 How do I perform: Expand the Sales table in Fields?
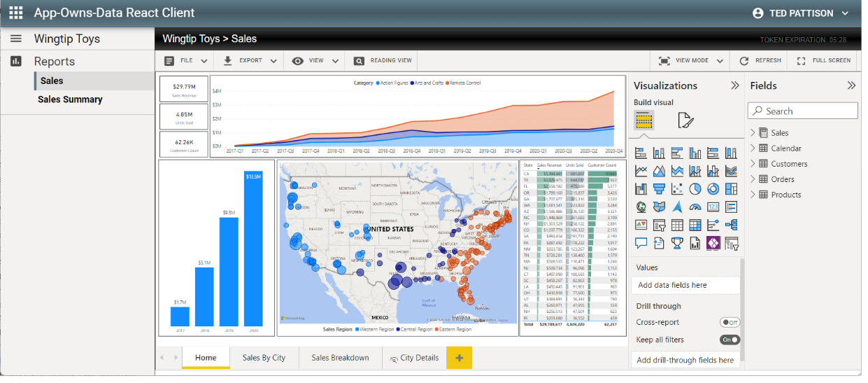click(x=753, y=132)
